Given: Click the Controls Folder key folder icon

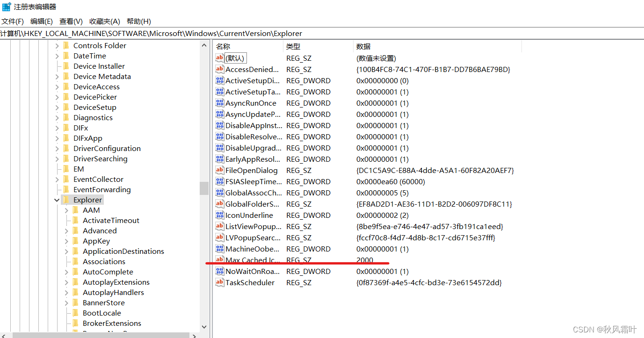Looking at the screenshot, I should tap(66, 45).
